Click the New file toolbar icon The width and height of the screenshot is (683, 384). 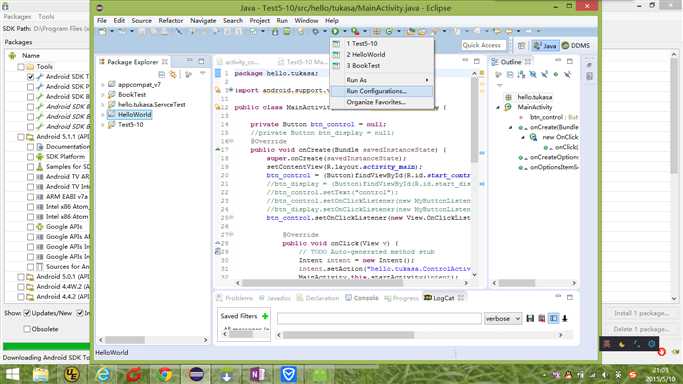point(102,31)
